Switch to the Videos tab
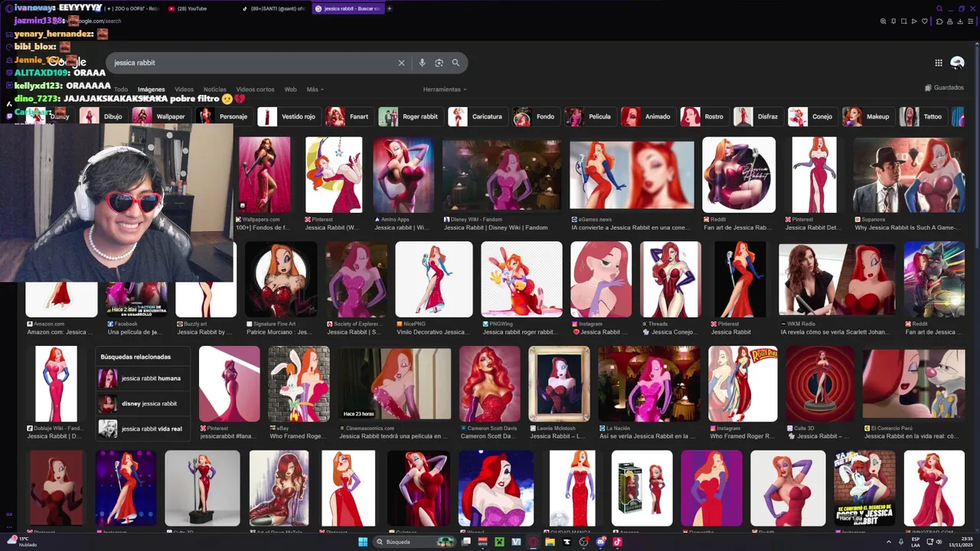Viewport: 980px width, 551px height. [x=184, y=90]
